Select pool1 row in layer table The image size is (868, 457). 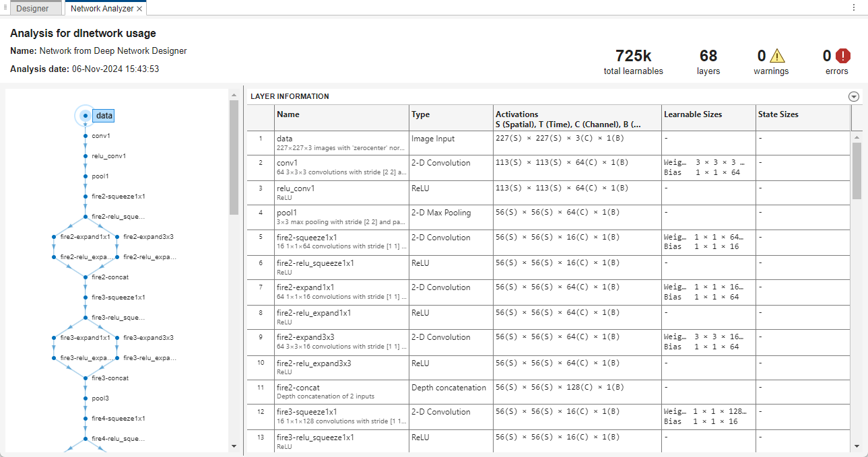click(549, 217)
